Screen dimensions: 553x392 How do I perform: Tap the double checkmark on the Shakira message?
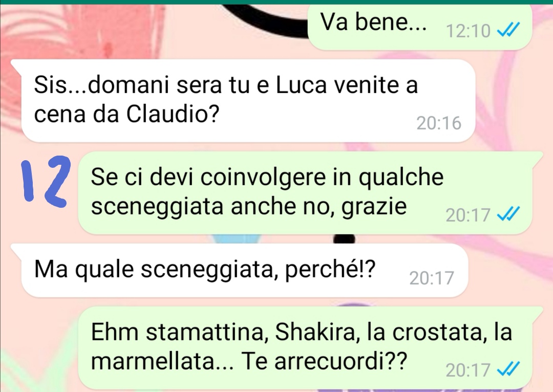coord(508,370)
